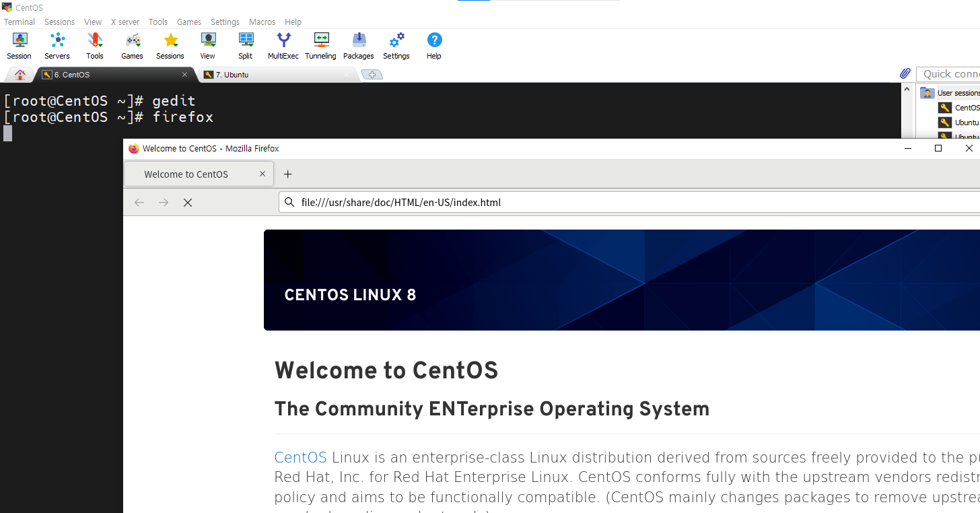Screen dimensions: 980x513
Task: Minimize the Firefox window
Action: (908, 148)
